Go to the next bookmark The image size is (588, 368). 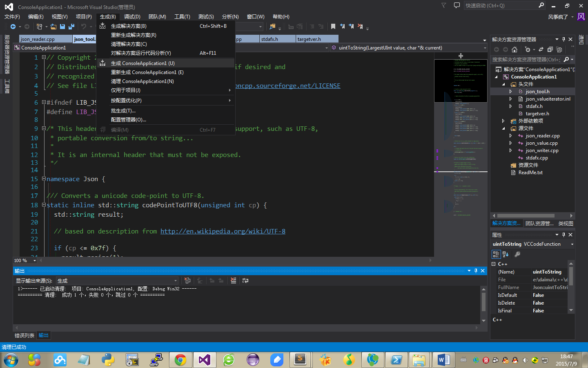pos(351,27)
